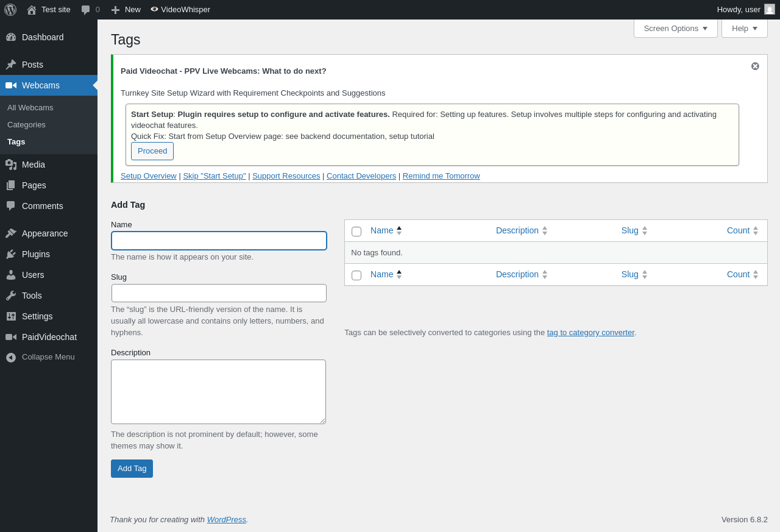Click the Test site home icon
The width and height of the screenshot is (780, 532).
click(32, 10)
